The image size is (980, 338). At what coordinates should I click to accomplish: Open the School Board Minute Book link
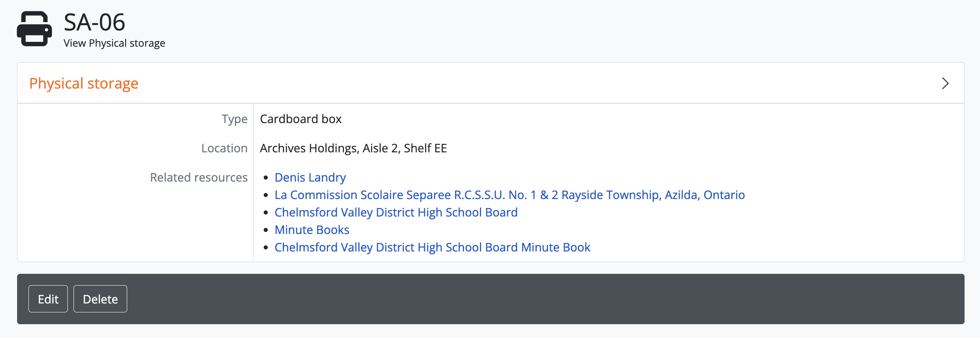point(432,247)
